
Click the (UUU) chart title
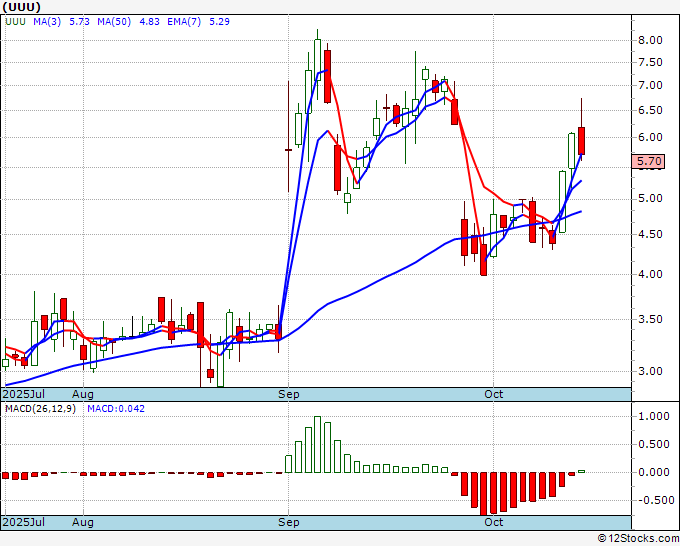[21, 7]
